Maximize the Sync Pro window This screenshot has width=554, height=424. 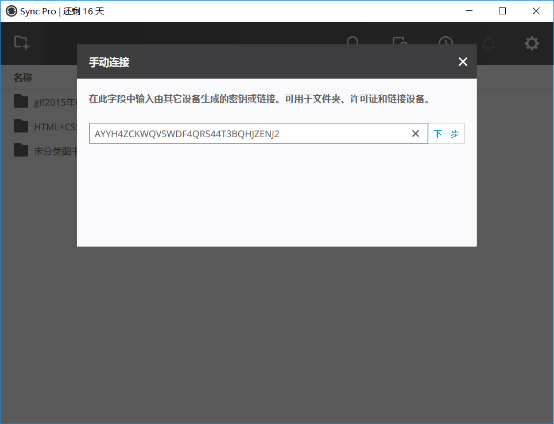[502, 11]
